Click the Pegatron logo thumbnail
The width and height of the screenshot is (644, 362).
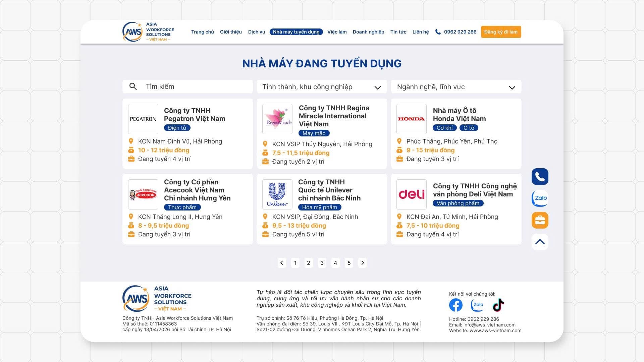click(x=143, y=119)
